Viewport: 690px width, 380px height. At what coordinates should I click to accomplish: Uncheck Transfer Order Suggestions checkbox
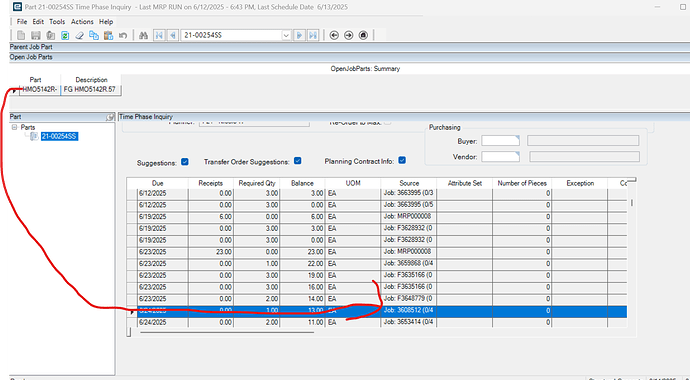point(297,161)
